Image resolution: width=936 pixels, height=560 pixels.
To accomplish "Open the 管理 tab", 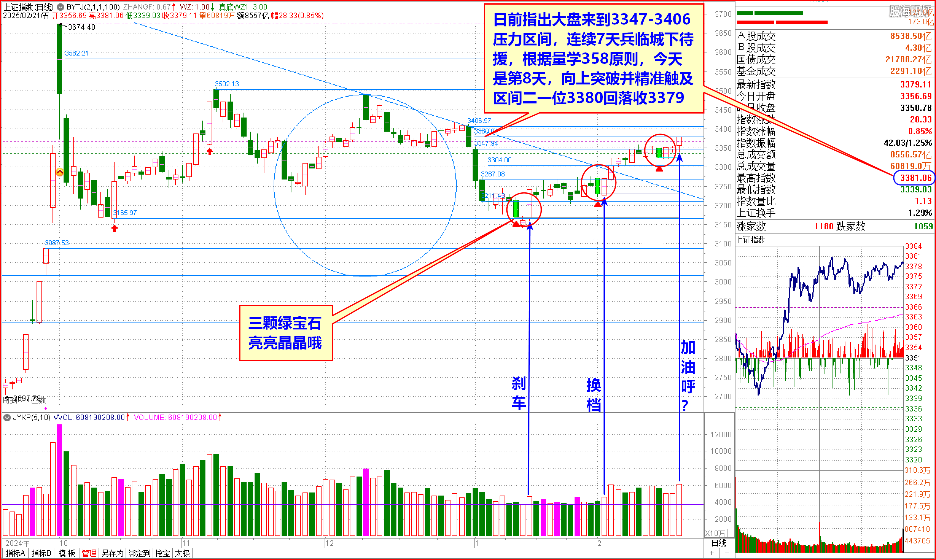I will coord(89,554).
